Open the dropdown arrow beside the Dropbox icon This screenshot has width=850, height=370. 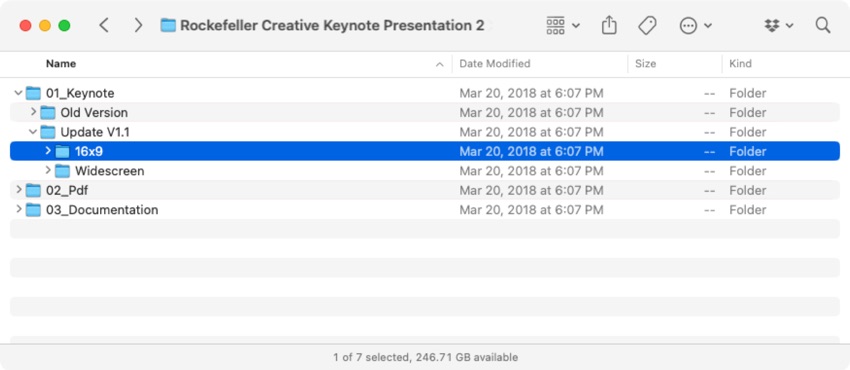(x=789, y=25)
